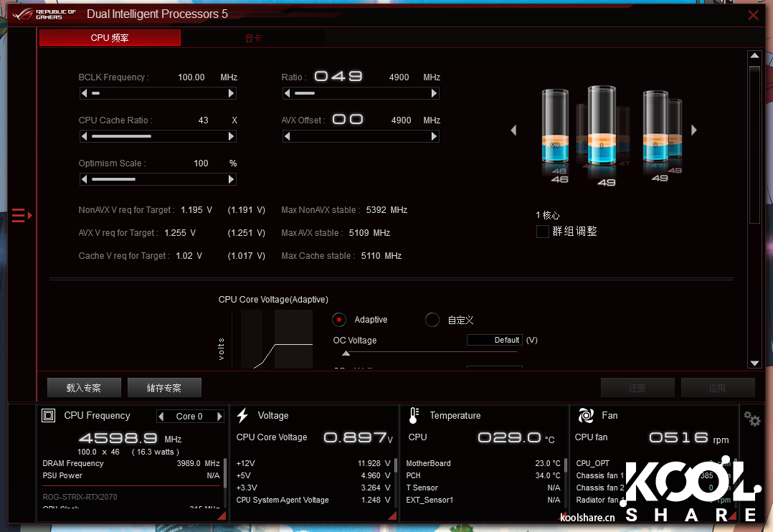This screenshot has height=532, width=773.
Task: Click the 储存专案 button
Action: coord(164,388)
